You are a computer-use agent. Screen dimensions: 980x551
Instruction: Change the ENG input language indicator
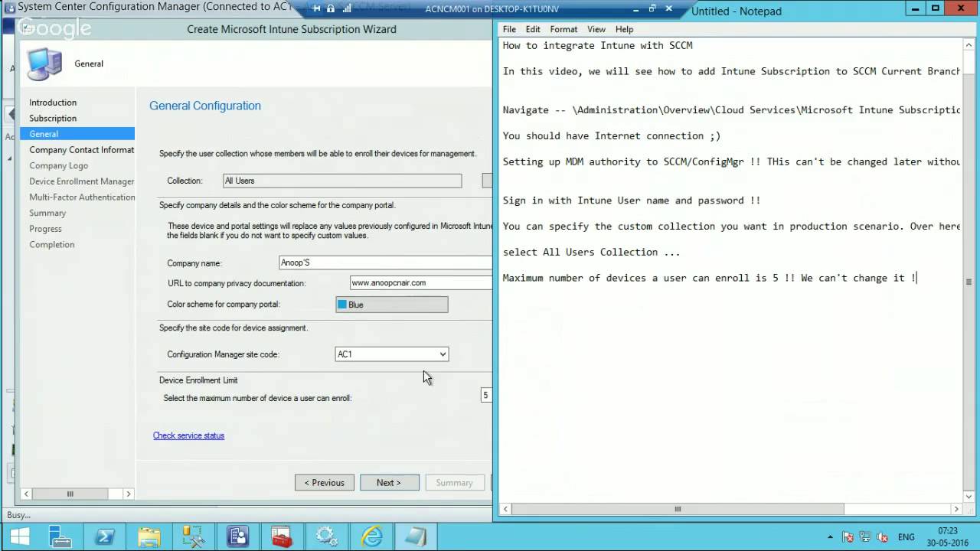pyautogui.click(x=906, y=537)
